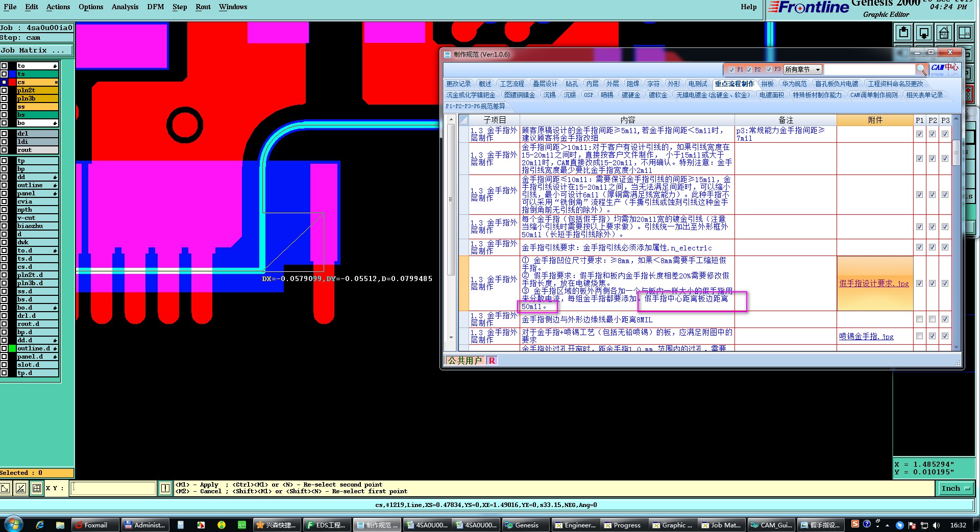This screenshot has width=980, height=532.
Task: Click the exclamation mark icon in the command bar
Action: [x=165, y=488]
